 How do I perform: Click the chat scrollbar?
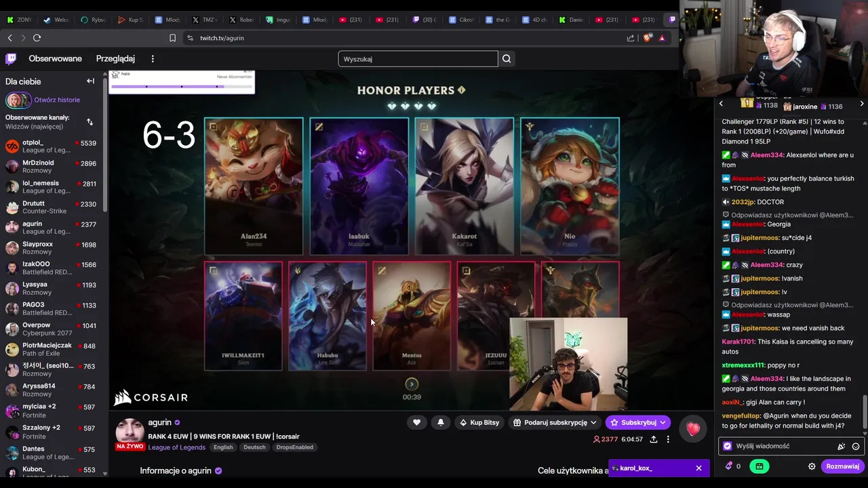(864, 413)
